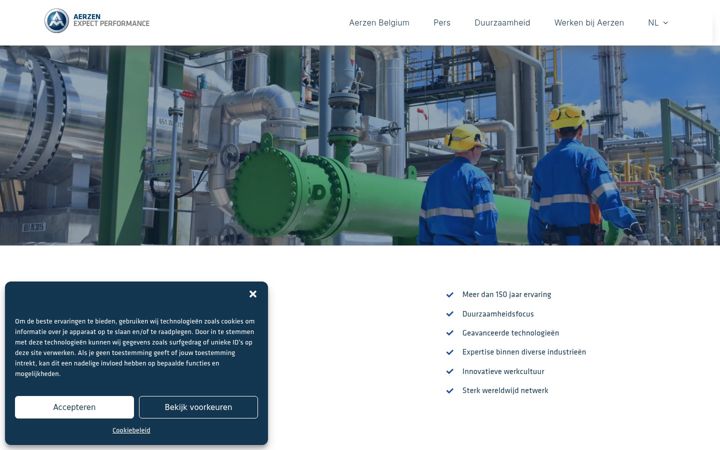Click checkmark beside Meer dan 150 jaar ervaring
Viewport: 720px width, 450px height.
450,295
